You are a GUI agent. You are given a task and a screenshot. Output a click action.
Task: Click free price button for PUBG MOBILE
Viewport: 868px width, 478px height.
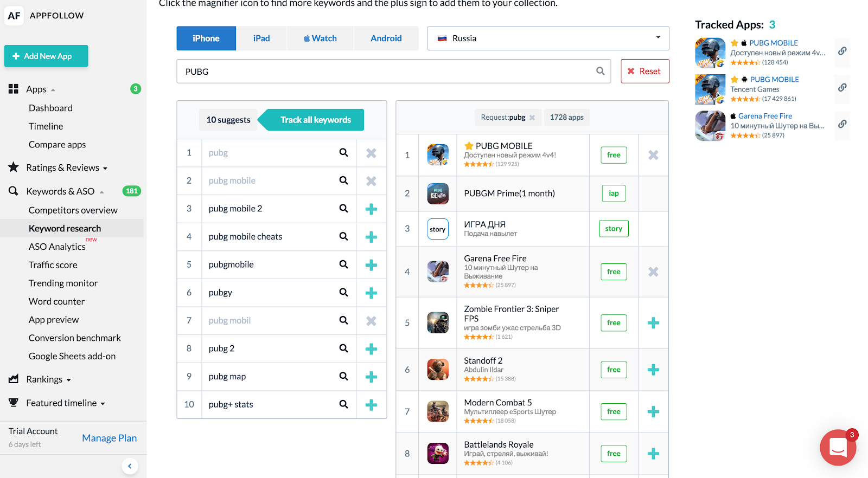(x=614, y=155)
